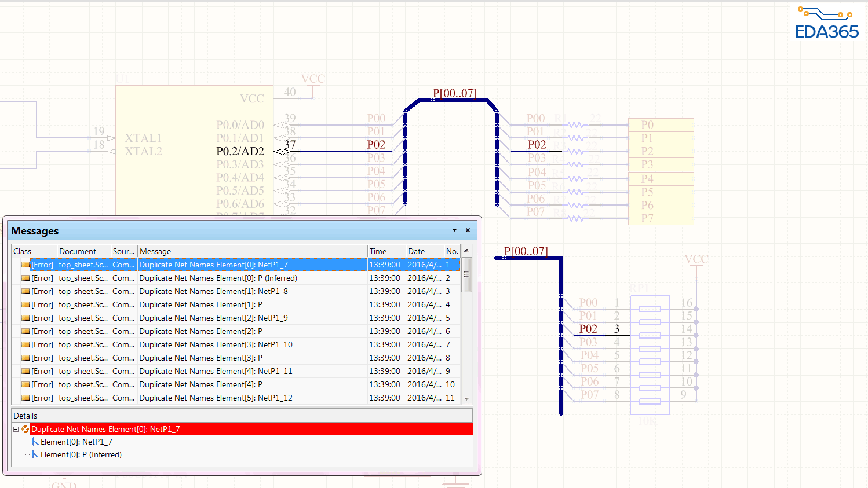The height and width of the screenshot is (488, 868).
Task: Click the error icon of message No. 5
Action: [25, 318]
